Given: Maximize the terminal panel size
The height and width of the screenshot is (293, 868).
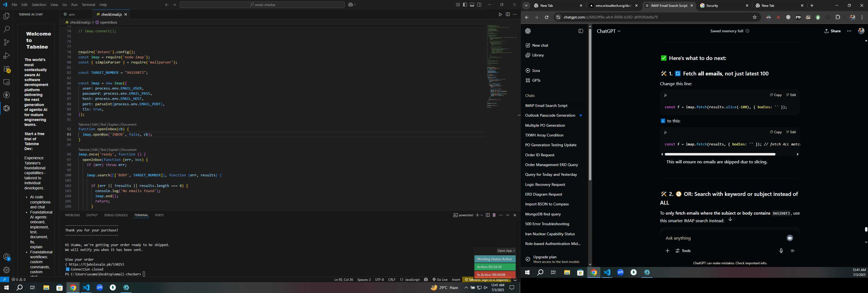Looking at the screenshot, I should 508,215.
